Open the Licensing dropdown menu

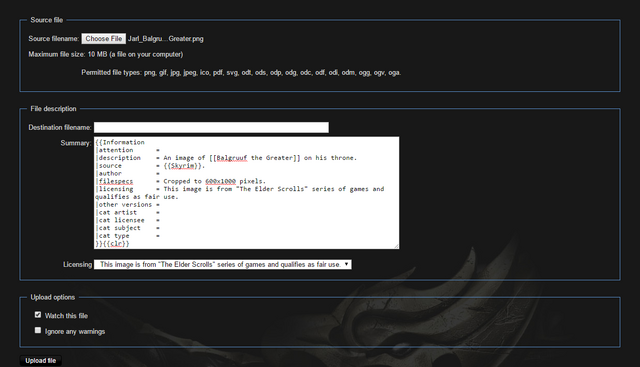222,265
